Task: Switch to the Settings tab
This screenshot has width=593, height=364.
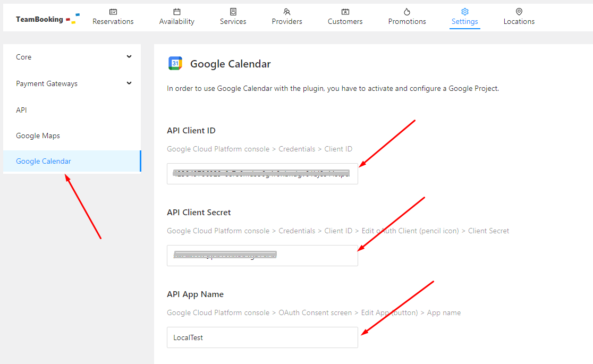Action: [x=464, y=21]
